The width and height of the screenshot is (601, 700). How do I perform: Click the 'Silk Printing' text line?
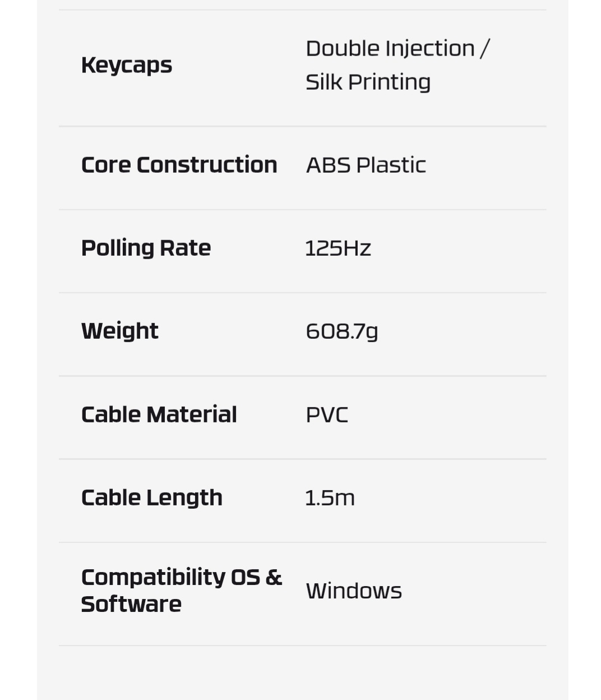[368, 82]
